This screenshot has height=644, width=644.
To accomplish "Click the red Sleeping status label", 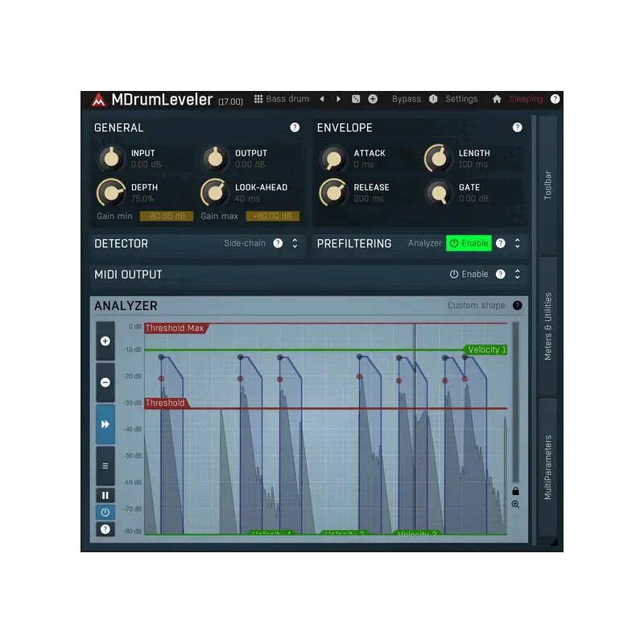I will (526, 99).
